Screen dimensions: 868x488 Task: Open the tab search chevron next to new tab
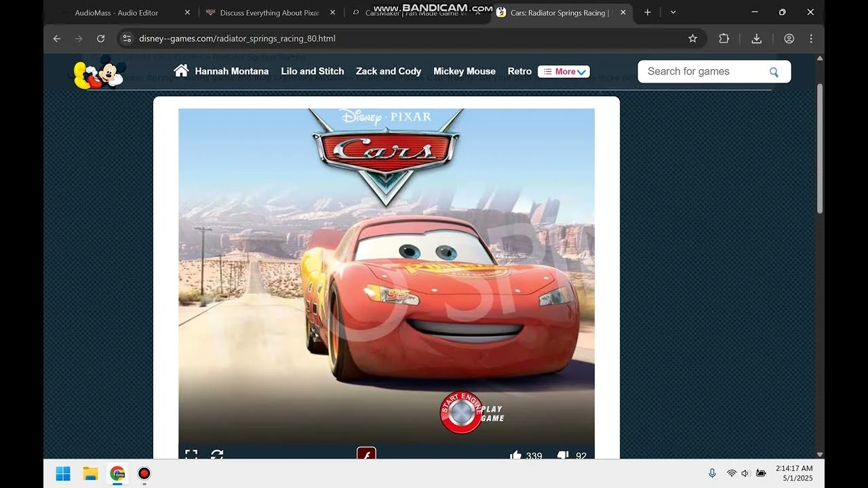click(673, 12)
